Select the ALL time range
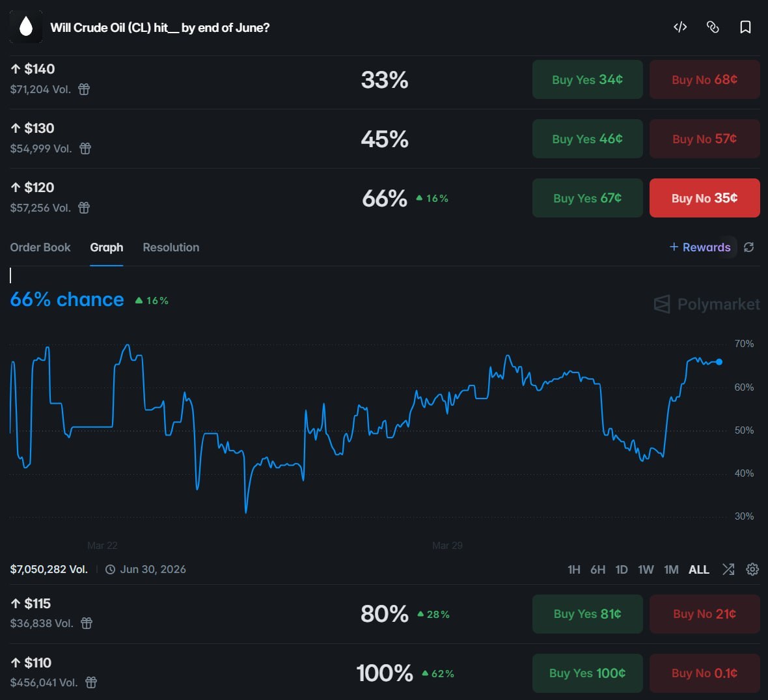 (x=698, y=570)
